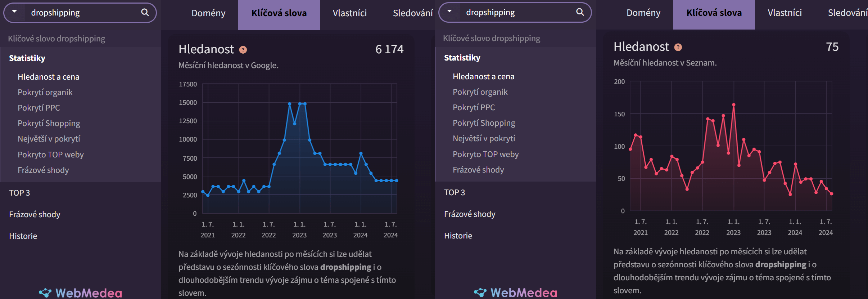Screen dimensions: 868x299
Task: Open Vlastníci tab in left panel
Action: click(x=349, y=13)
